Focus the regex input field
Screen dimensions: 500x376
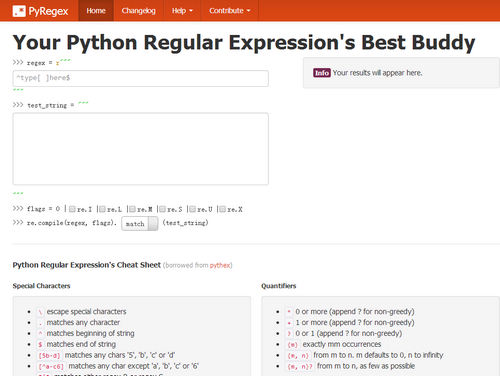pyautogui.click(x=140, y=78)
